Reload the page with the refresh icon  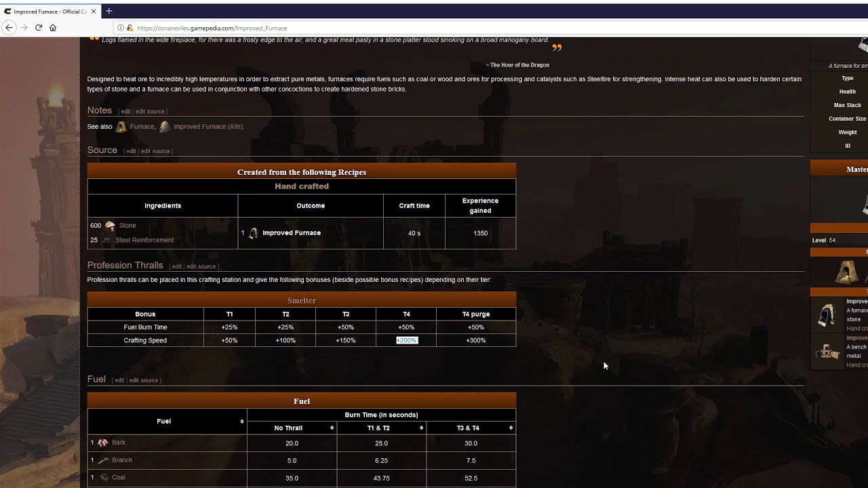coord(39,28)
